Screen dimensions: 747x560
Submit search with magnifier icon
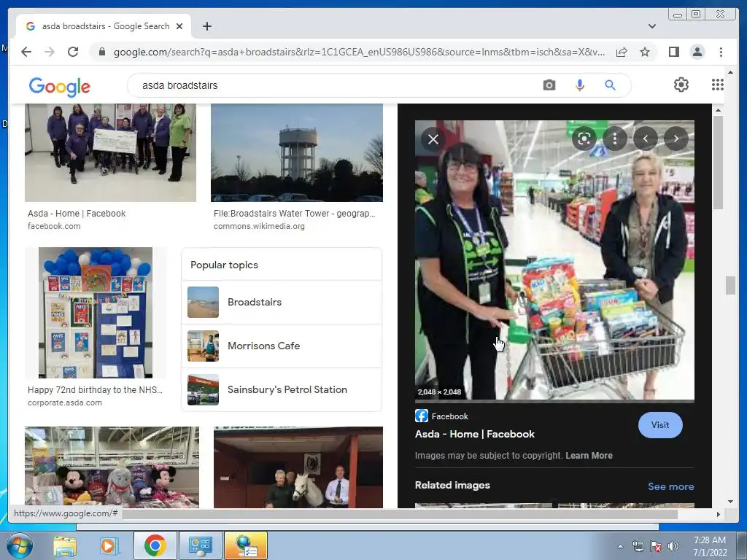point(610,85)
